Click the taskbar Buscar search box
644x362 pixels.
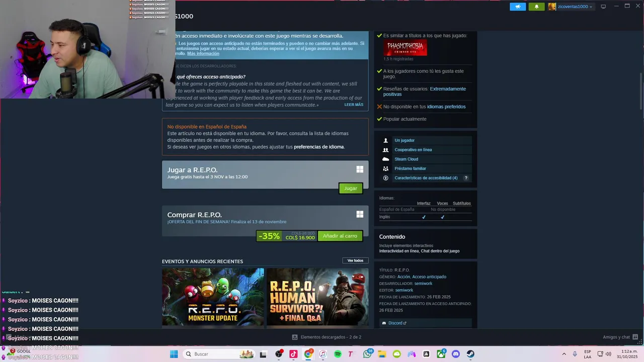coord(218,354)
